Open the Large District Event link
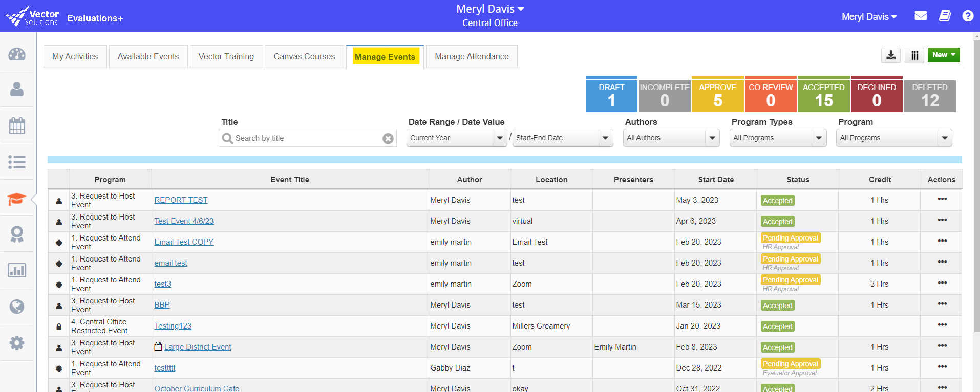 pyautogui.click(x=198, y=347)
